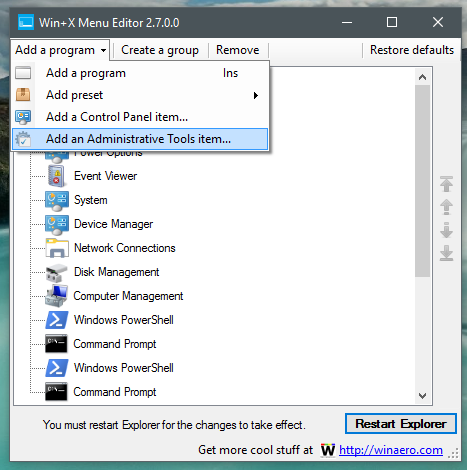This screenshot has height=470, width=467.
Task: Click the Restart Explorer button
Action: click(x=401, y=424)
